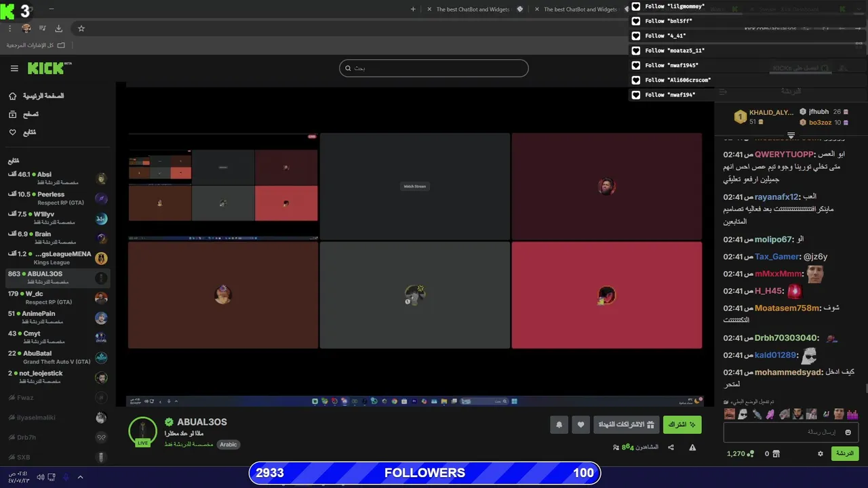Open chat settings gear icon

[821, 453]
